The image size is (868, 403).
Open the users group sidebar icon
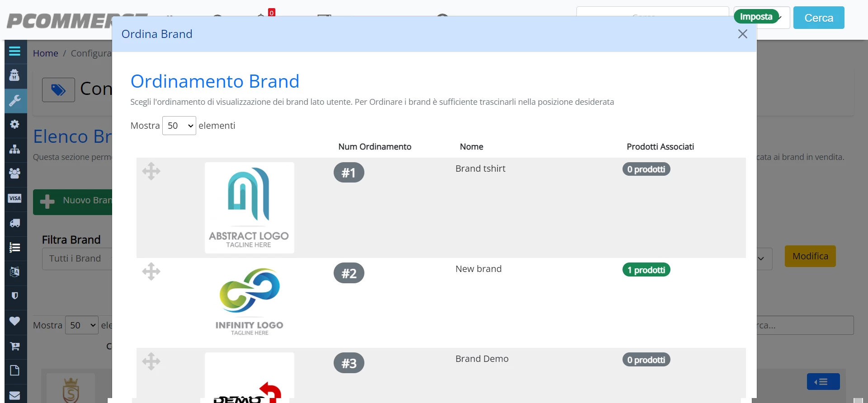(15, 173)
